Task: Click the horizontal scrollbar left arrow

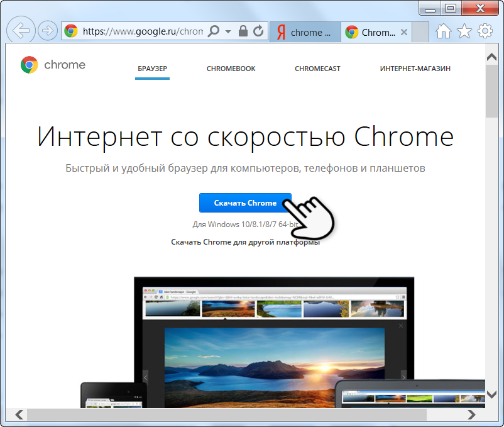Action: [x=19, y=414]
